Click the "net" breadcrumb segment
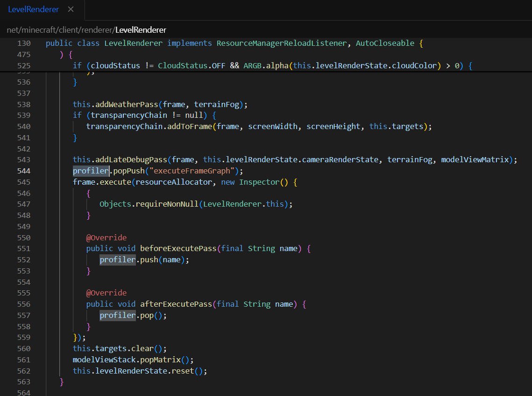Screen dimensions: 532x396 (12, 30)
